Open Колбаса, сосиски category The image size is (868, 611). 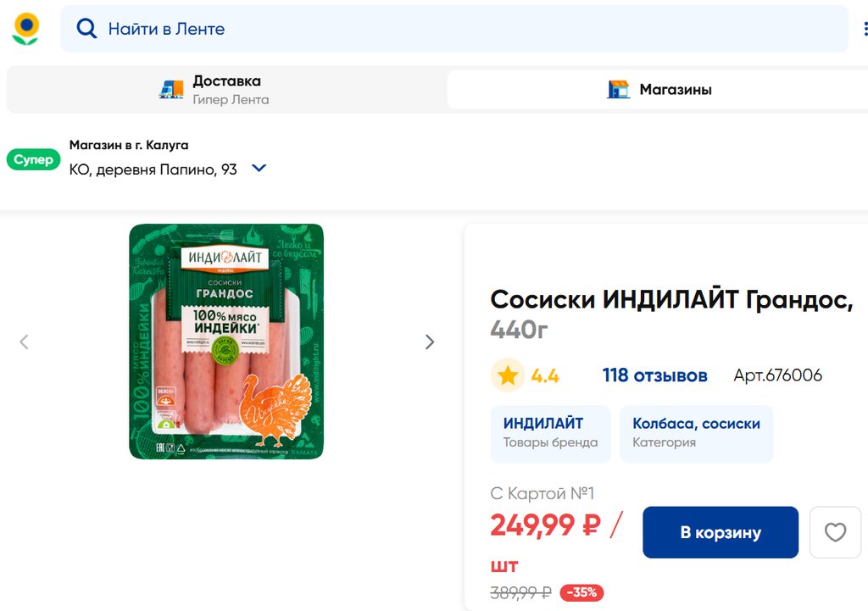click(696, 432)
